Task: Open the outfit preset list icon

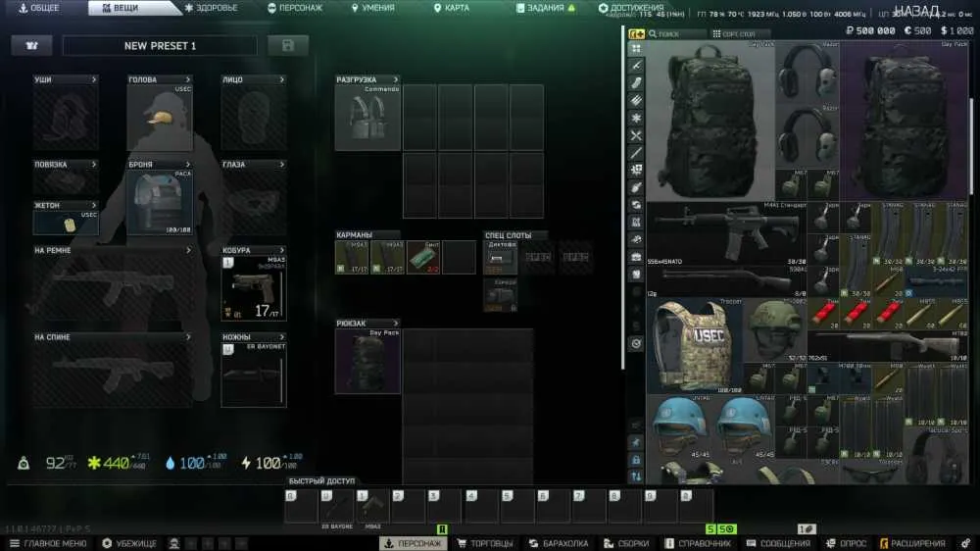Action: pyautogui.click(x=31, y=46)
